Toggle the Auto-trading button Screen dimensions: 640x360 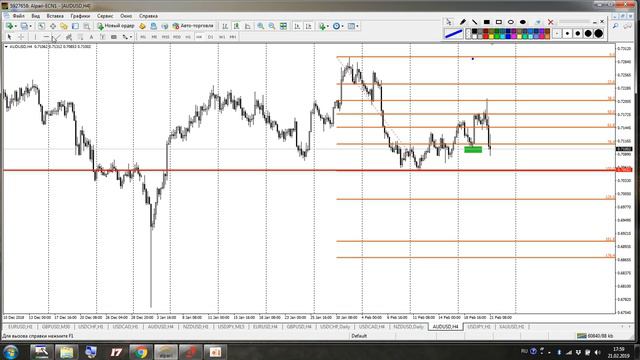point(193,26)
